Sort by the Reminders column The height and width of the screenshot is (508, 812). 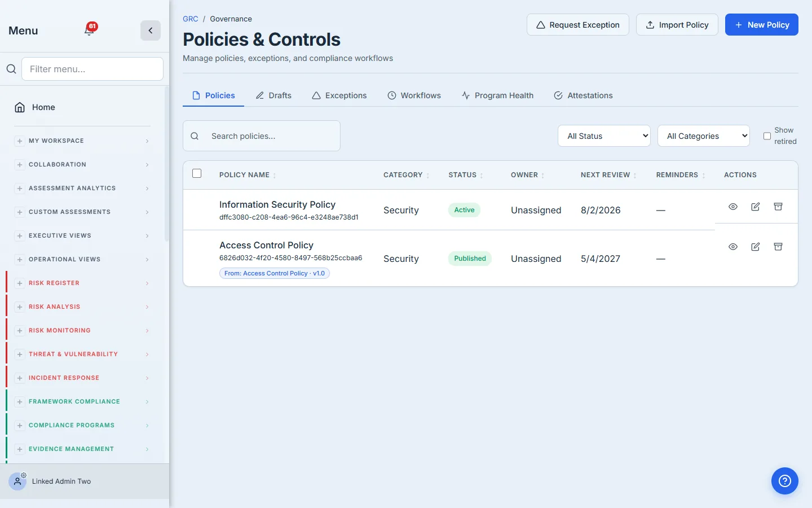point(681,175)
